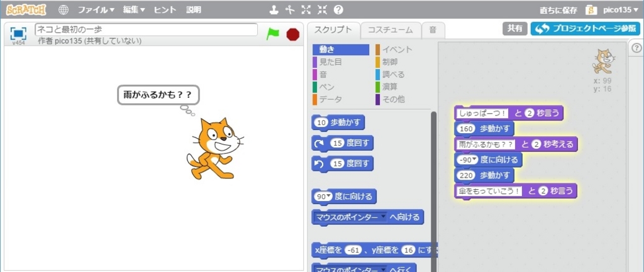Viewport: 644px width, 272px height.
Task: Click the pico135 account icon
Action: tap(591, 10)
